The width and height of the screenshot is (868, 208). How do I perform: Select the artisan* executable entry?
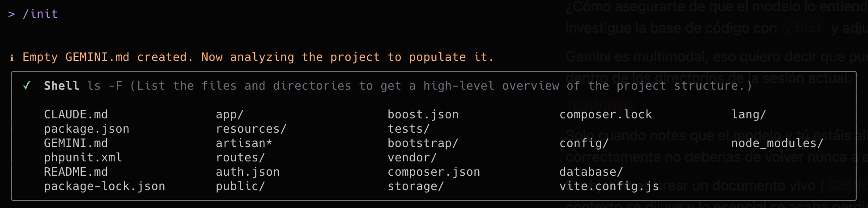244,143
